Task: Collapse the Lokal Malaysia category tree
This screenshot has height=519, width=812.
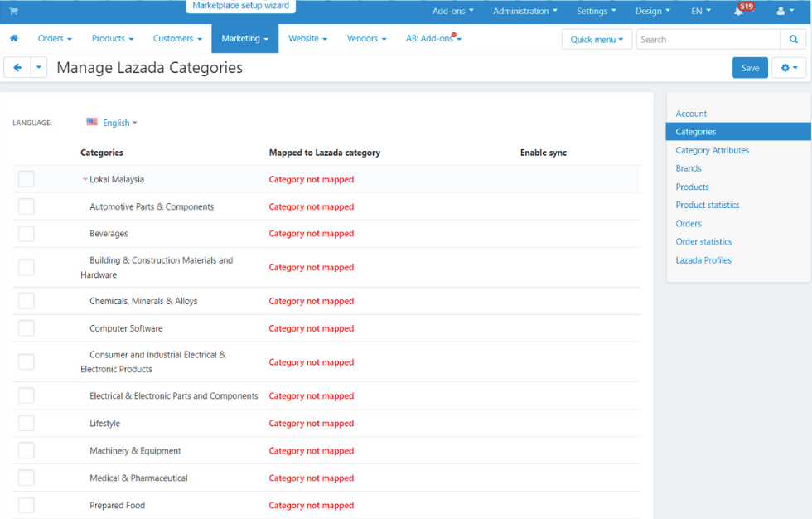Action: [85, 179]
